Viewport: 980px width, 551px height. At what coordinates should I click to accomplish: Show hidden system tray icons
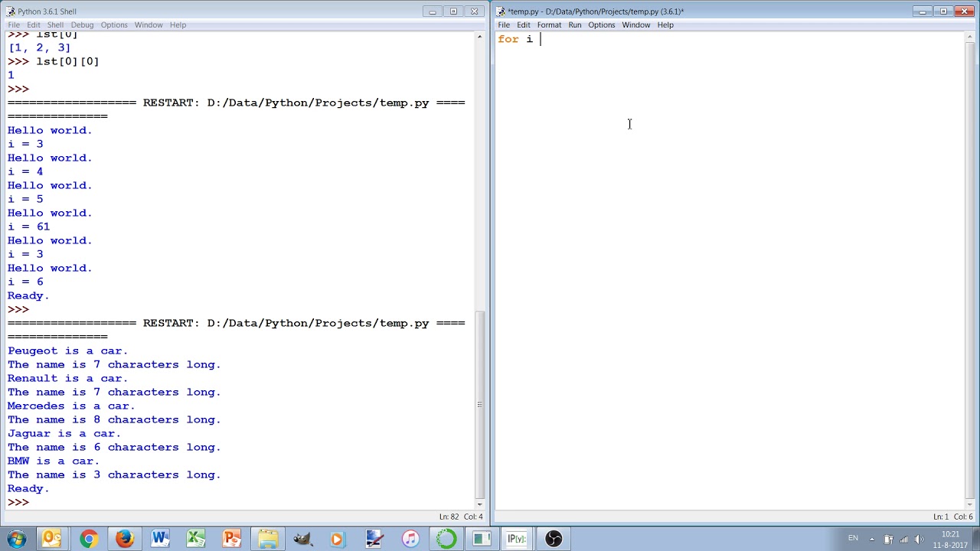tap(873, 539)
